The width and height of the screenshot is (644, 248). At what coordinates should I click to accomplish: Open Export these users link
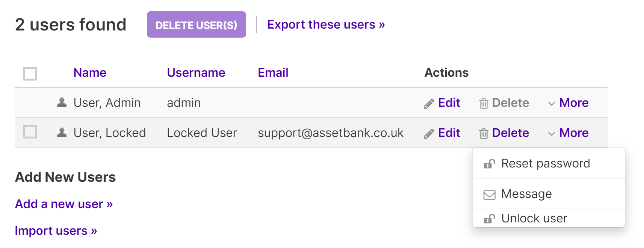326,24
